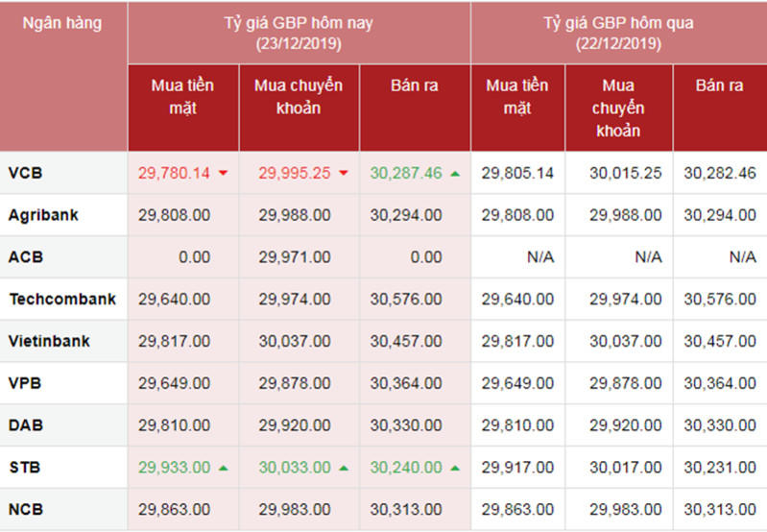This screenshot has height=532, width=767.
Task: Click green up arrow beside 30,287.46
Action: pos(454,174)
